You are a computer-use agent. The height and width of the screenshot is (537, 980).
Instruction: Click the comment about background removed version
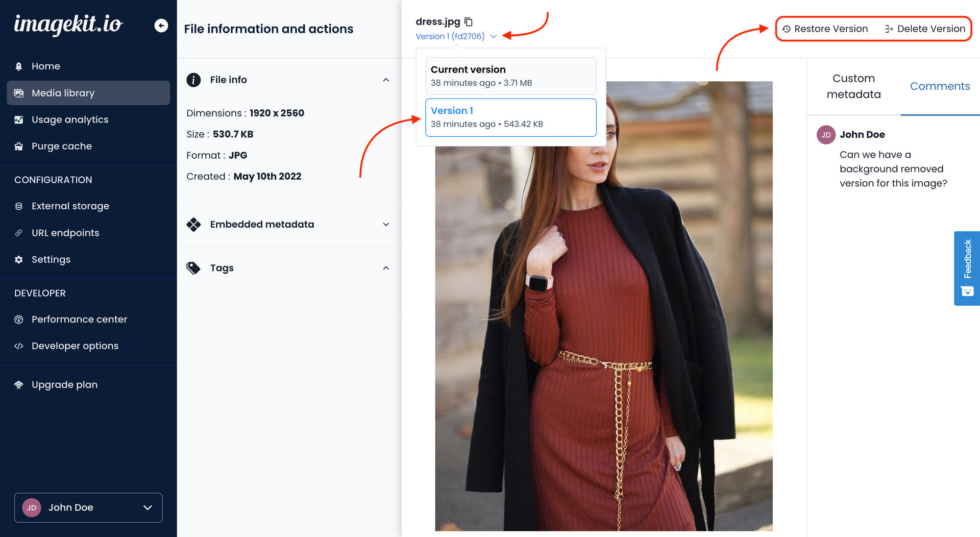pyautogui.click(x=893, y=169)
